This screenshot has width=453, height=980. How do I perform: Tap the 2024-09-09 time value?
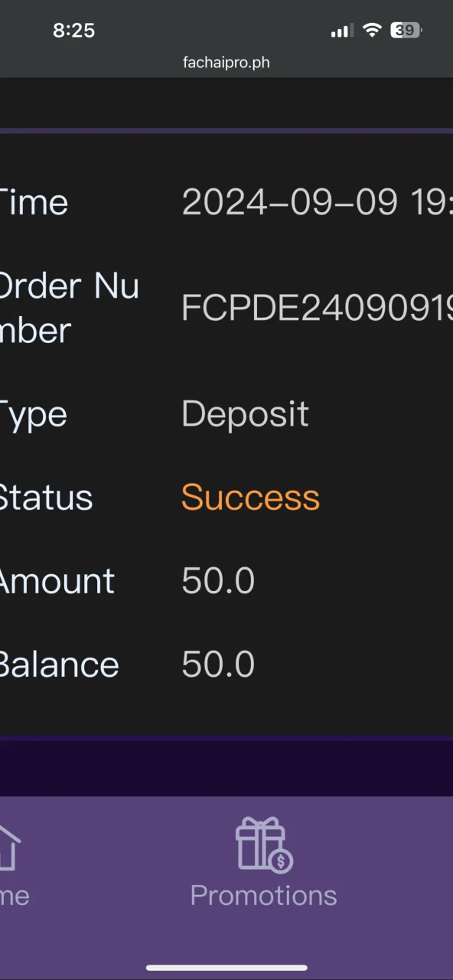pos(317,202)
